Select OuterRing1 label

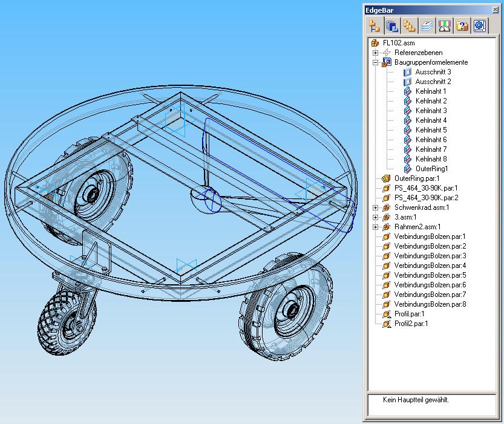click(x=431, y=169)
